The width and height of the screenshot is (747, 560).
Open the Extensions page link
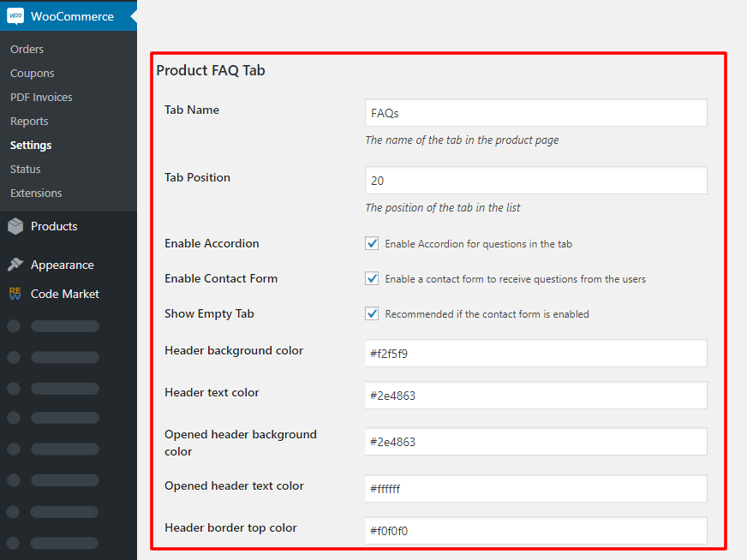click(x=36, y=194)
